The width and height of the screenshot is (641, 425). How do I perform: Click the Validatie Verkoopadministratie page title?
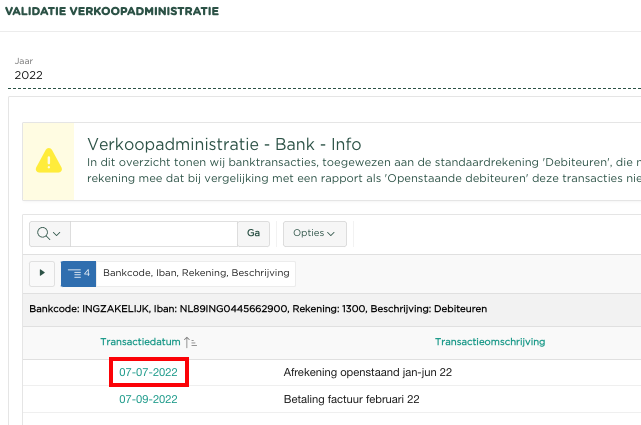click(x=114, y=12)
